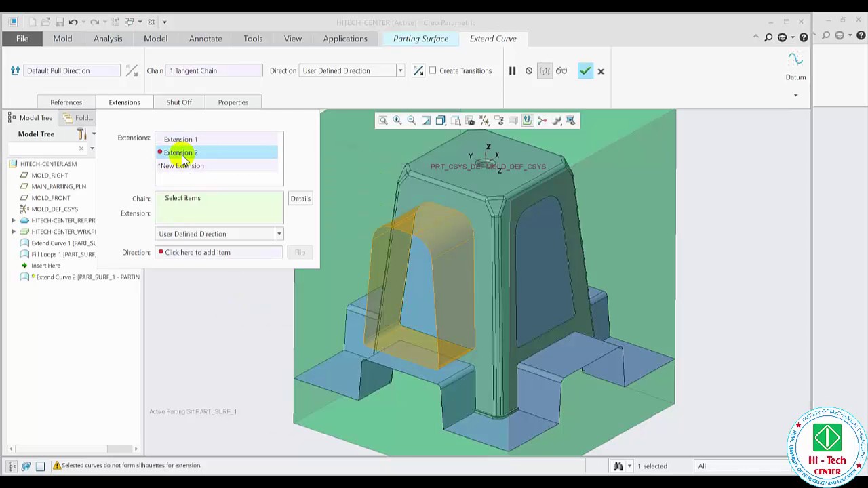The image size is (868, 488).
Task: Click the pull direction double-arrow icon
Action: coord(15,70)
